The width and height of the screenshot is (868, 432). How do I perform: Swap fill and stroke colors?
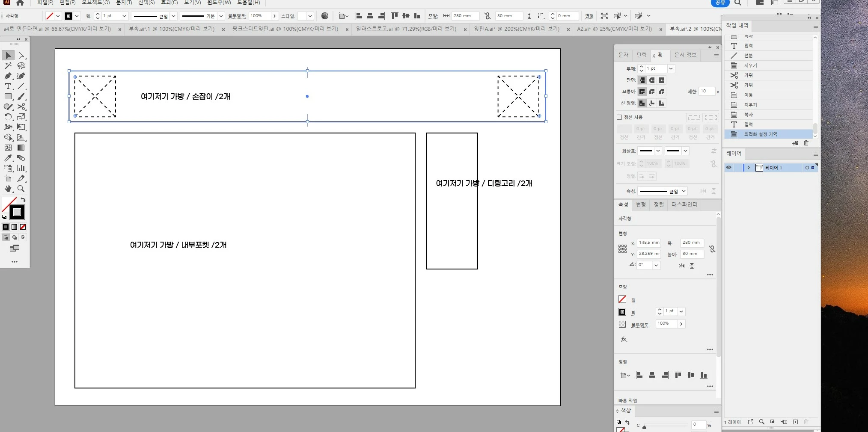coord(23,200)
